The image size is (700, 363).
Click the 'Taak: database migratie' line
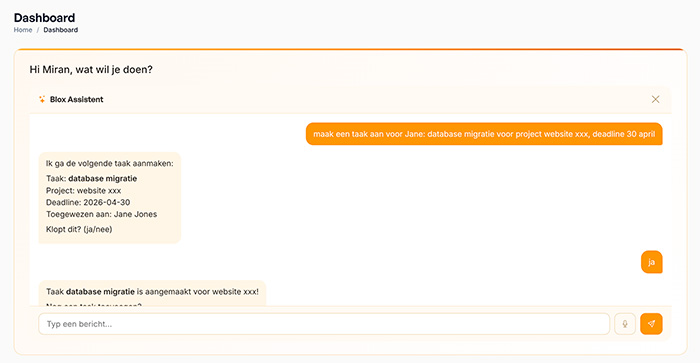tap(92, 179)
